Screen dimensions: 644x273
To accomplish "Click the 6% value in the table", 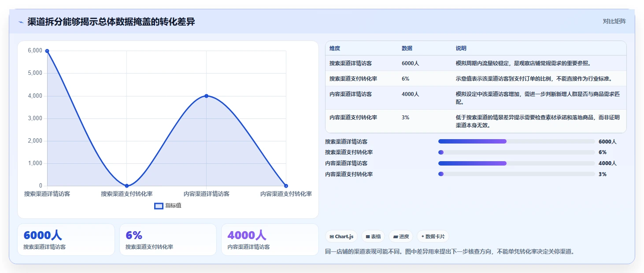I will [405, 79].
